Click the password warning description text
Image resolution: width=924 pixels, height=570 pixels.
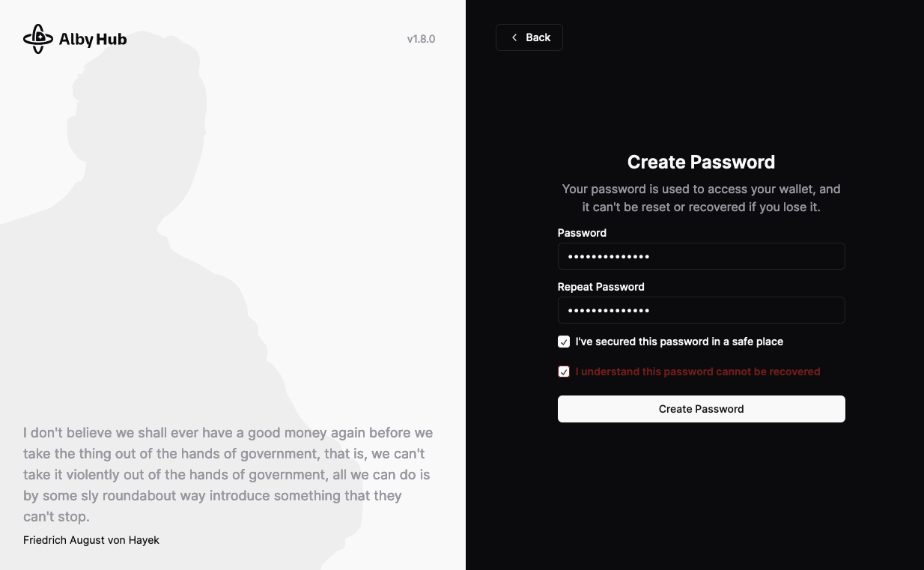pyautogui.click(x=701, y=198)
